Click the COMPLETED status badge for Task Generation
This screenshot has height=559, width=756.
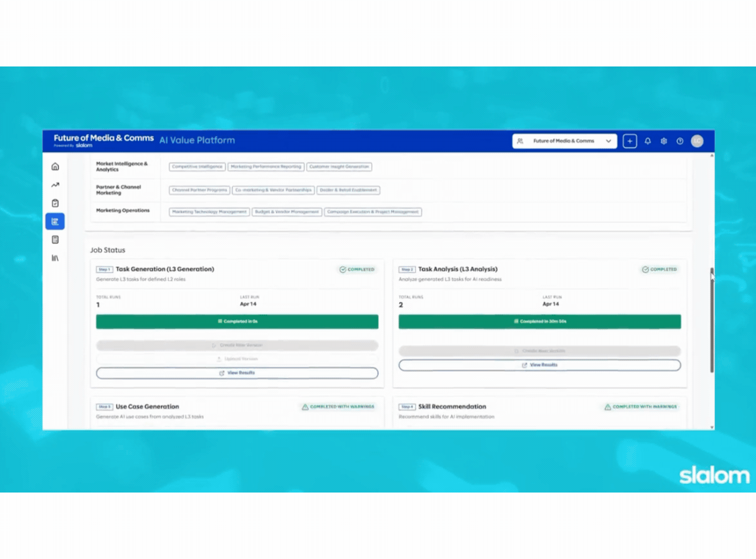click(x=357, y=269)
